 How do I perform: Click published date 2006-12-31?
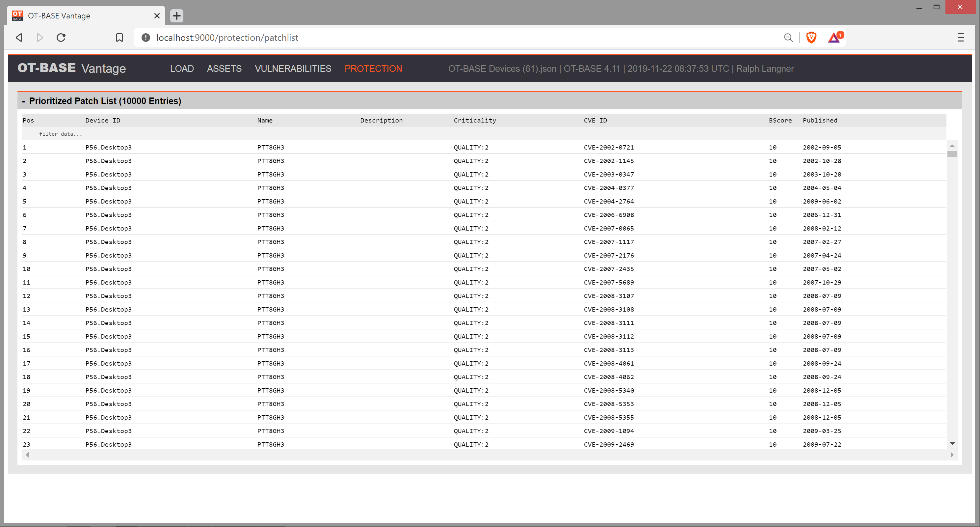click(x=822, y=215)
